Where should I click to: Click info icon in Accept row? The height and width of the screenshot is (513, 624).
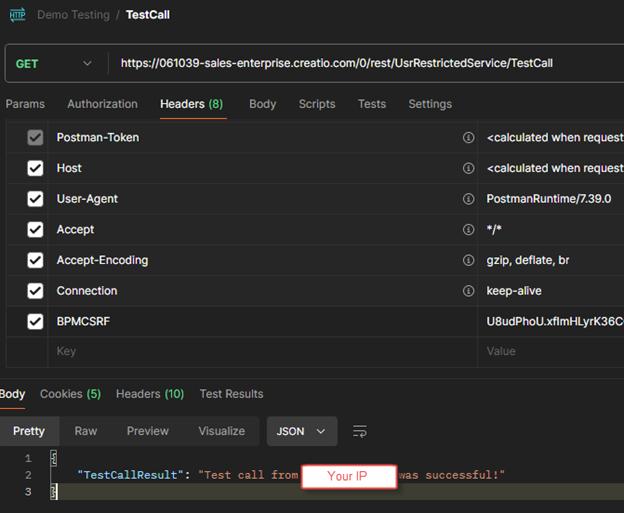pyautogui.click(x=468, y=230)
